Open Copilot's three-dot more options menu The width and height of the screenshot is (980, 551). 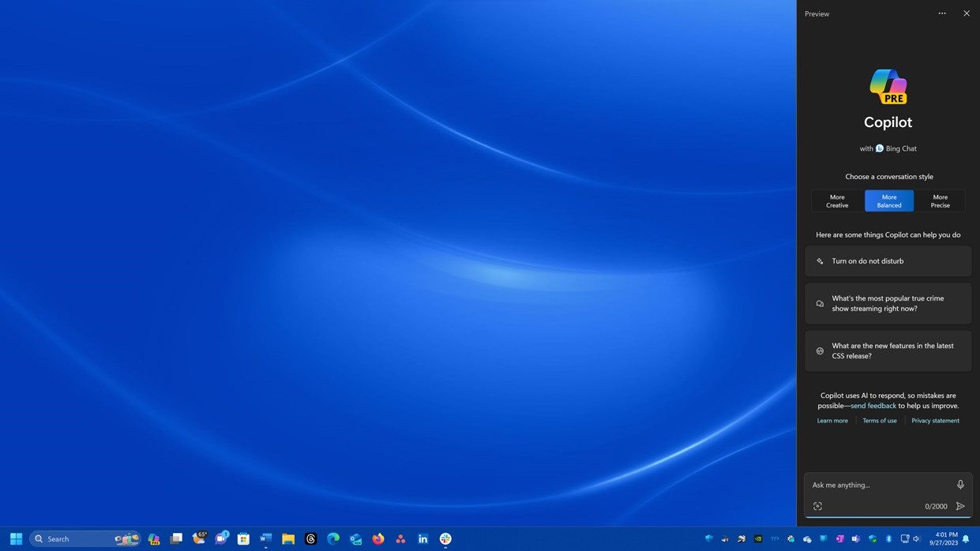942,13
